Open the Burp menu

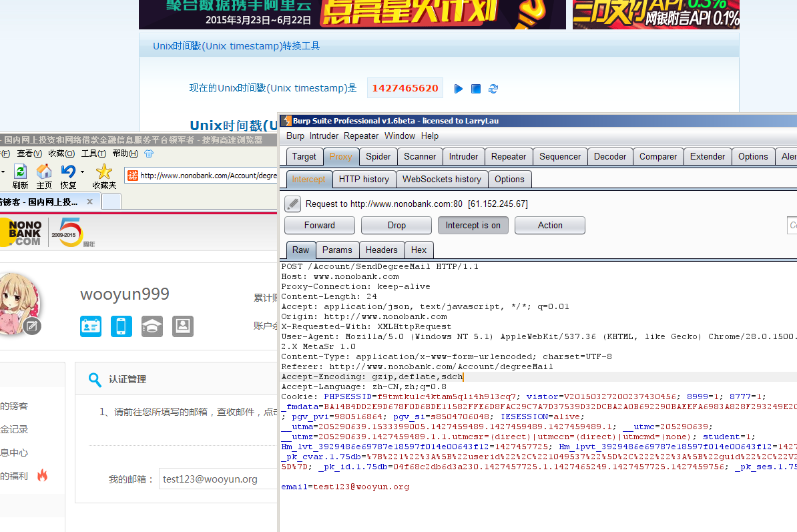[x=295, y=136]
